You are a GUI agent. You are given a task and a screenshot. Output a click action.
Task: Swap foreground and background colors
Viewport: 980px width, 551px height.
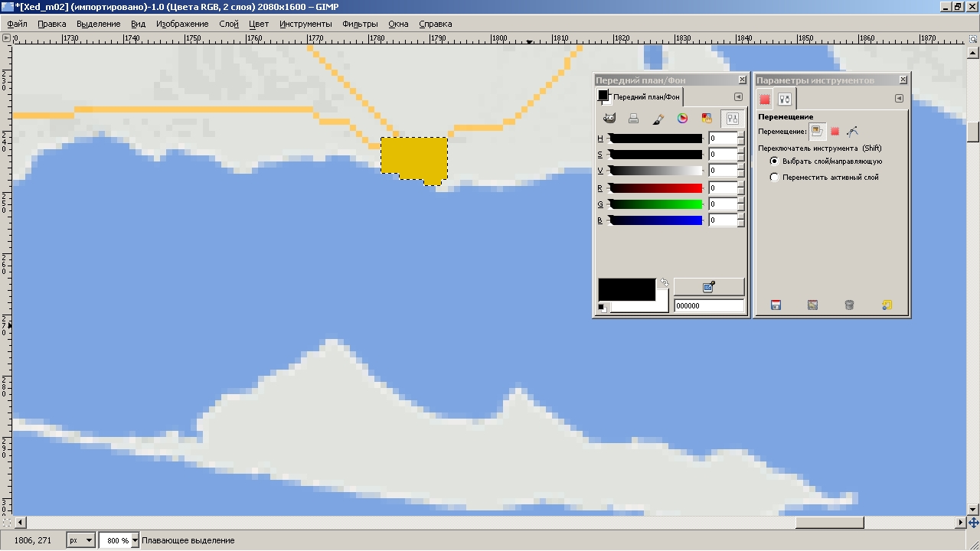[665, 283]
